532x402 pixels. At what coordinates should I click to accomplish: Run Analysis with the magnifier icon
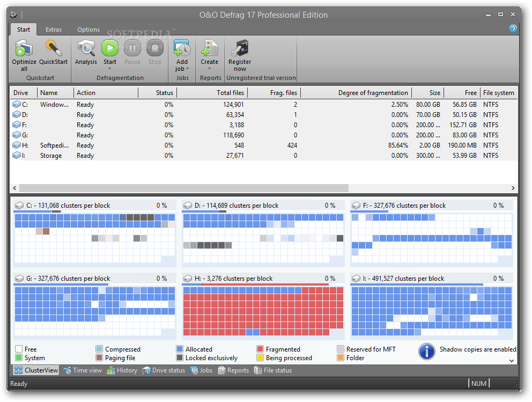click(x=86, y=48)
